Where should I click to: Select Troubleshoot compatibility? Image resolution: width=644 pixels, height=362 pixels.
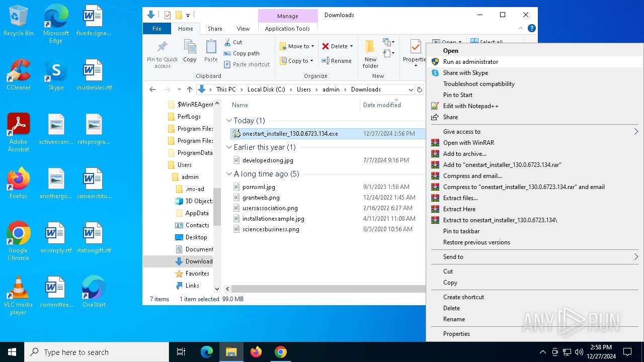tap(535, 84)
